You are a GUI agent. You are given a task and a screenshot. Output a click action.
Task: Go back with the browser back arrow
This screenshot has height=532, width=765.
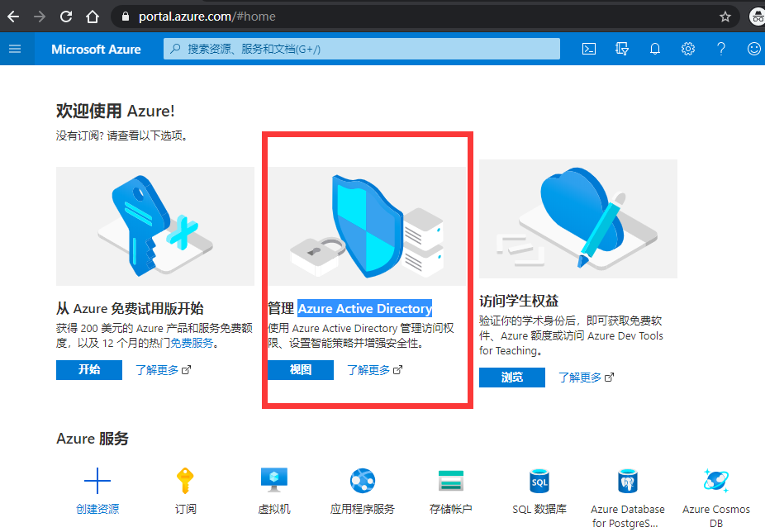[13, 17]
